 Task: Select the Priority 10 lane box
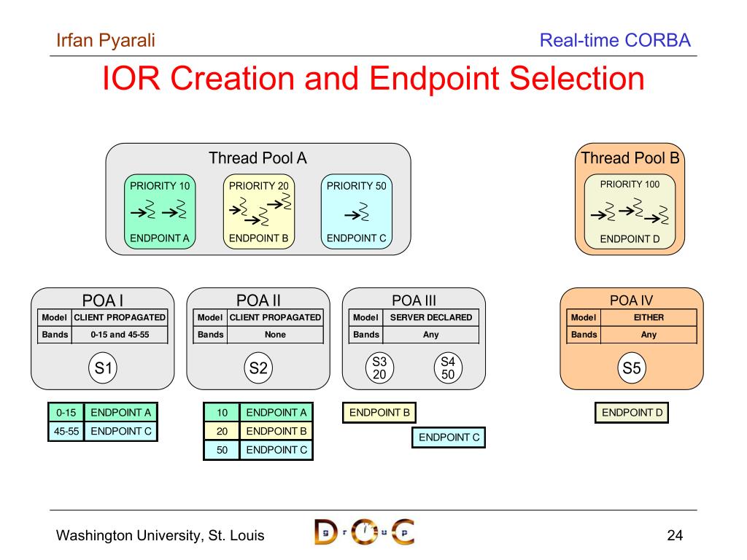[x=160, y=211]
